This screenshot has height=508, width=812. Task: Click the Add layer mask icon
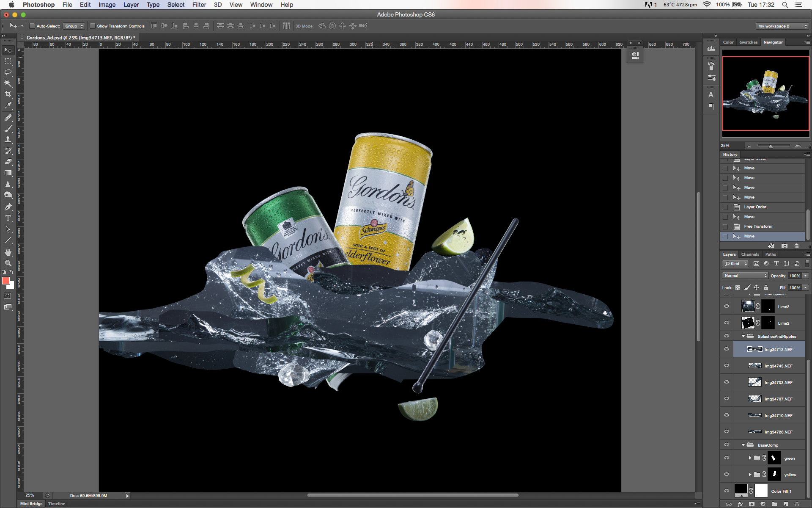[752, 504]
